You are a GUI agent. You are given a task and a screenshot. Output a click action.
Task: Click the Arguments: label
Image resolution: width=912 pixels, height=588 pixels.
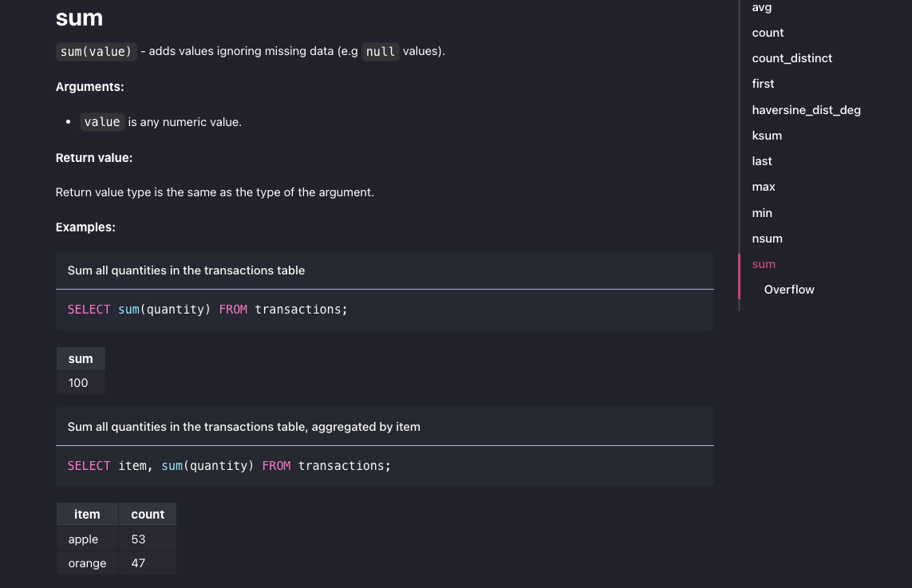89,87
